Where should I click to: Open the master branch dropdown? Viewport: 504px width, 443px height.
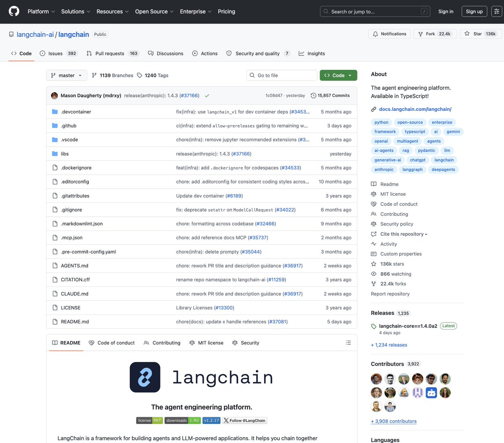(x=67, y=76)
